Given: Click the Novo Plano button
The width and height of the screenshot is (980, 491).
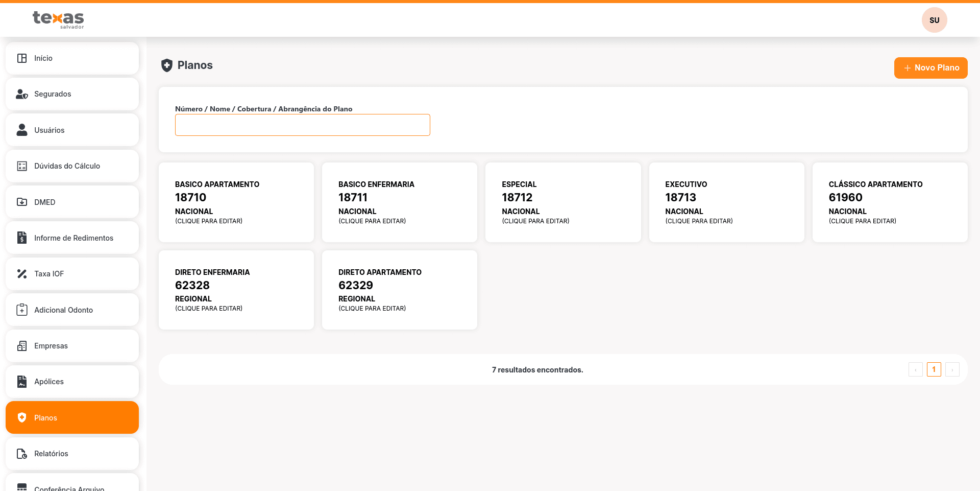Looking at the screenshot, I should click(x=930, y=68).
